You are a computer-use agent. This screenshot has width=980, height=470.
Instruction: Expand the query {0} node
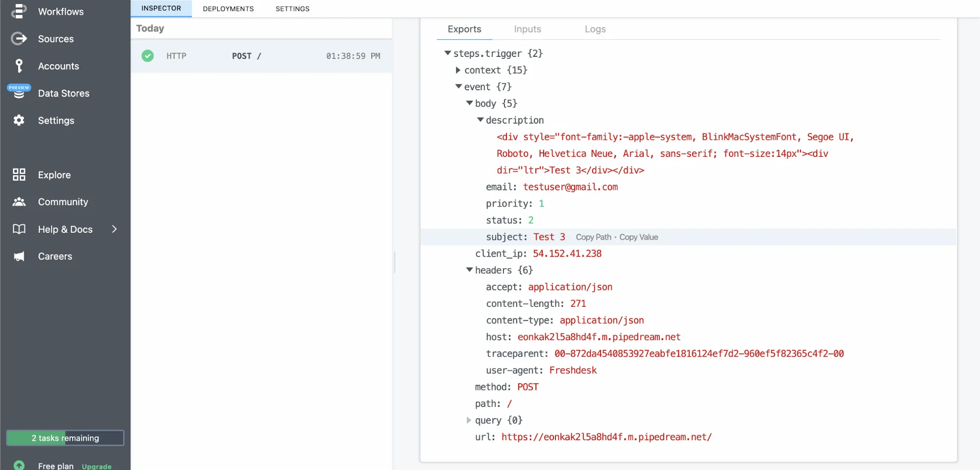pos(469,420)
